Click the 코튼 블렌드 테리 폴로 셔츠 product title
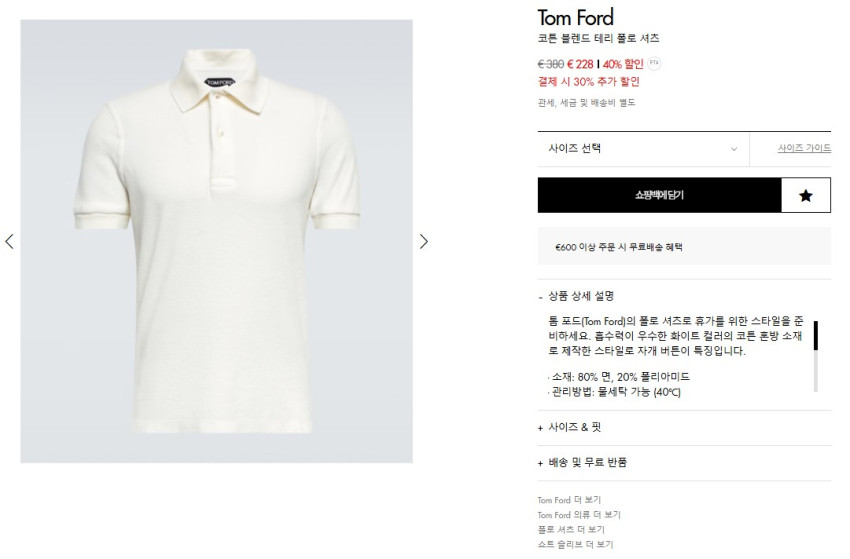Screen dimensions: 850x559 tap(598, 39)
